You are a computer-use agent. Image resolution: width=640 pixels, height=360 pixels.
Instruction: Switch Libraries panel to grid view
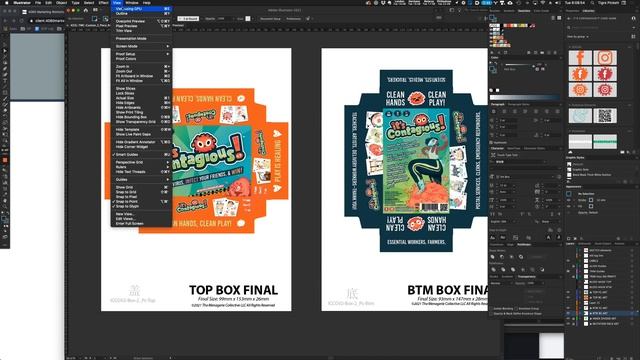(x=633, y=36)
